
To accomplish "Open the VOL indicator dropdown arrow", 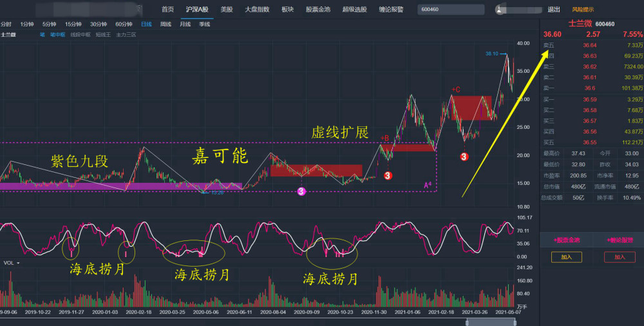I will 18,263.
